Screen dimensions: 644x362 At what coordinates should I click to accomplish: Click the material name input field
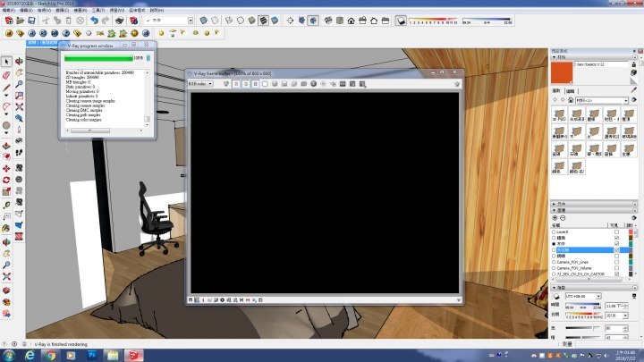tap(601, 64)
